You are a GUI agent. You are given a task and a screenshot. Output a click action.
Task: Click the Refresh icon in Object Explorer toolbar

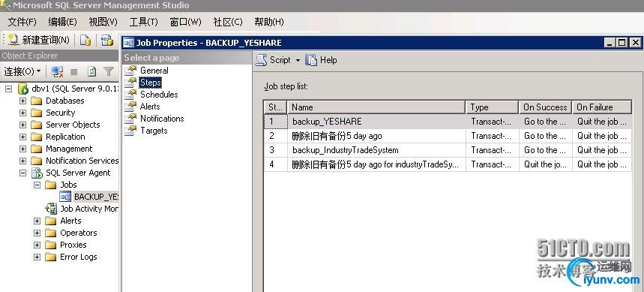click(91, 71)
